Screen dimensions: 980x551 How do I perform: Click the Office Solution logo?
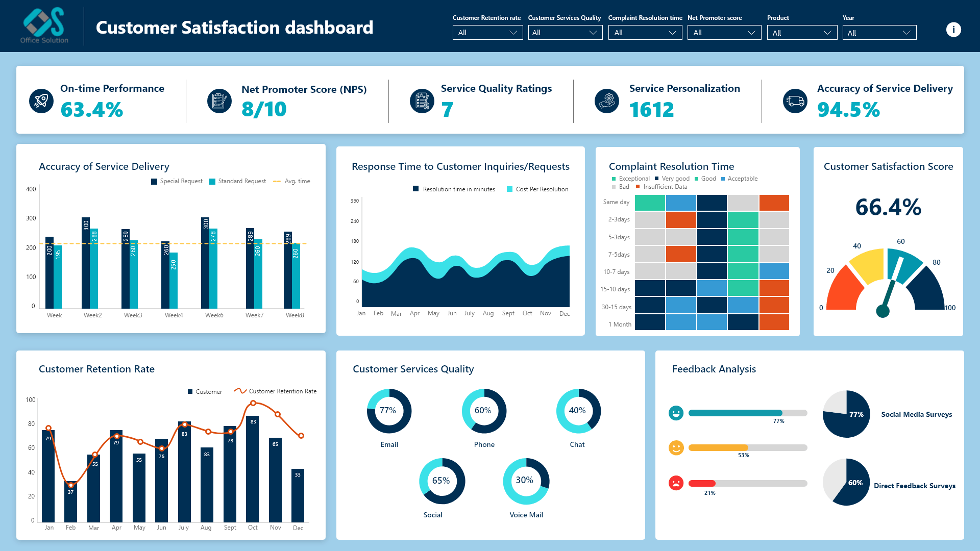[x=44, y=26]
